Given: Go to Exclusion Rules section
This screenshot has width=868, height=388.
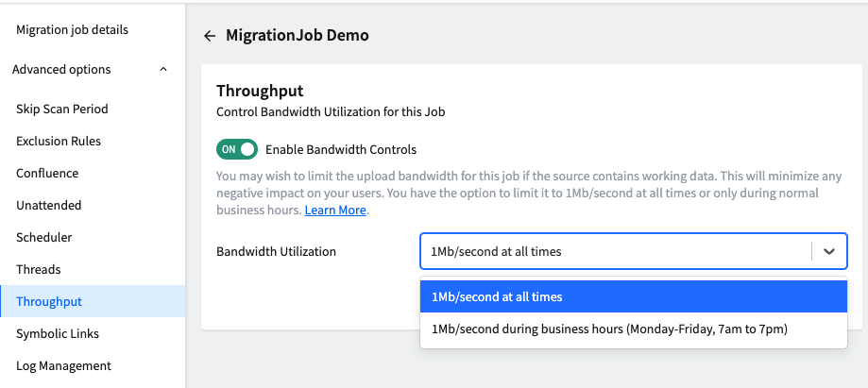Looking at the screenshot, I should click(x=59, y=142).
